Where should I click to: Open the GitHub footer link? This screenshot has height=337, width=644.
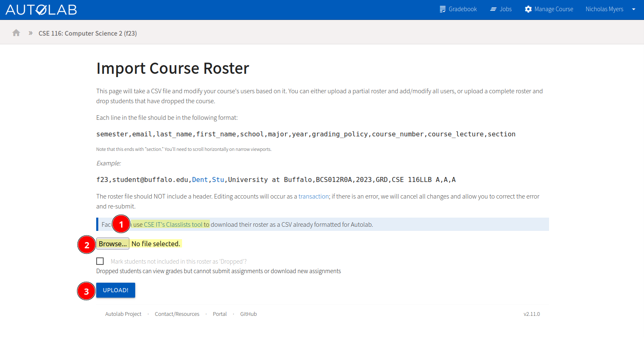[248, 314]
